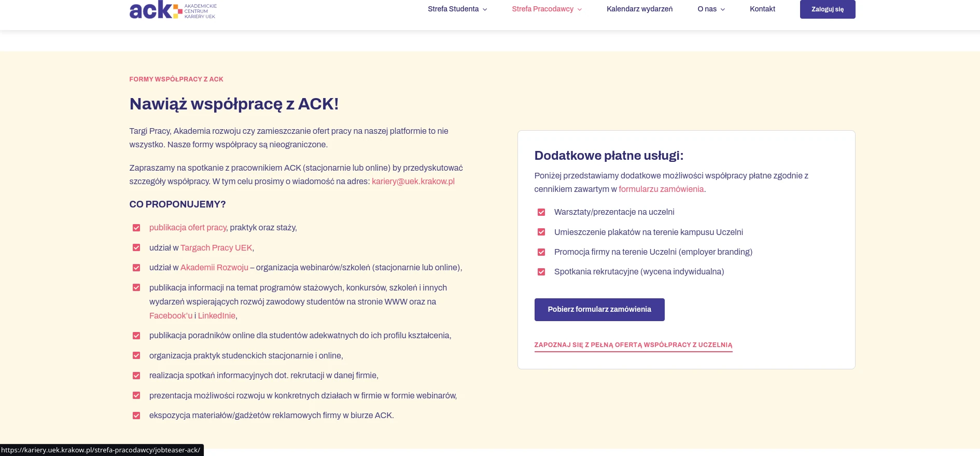Follow the publikacja ofert pracy link
The height and width of the screenshot is (456, 980).
[x=188, y=228]
